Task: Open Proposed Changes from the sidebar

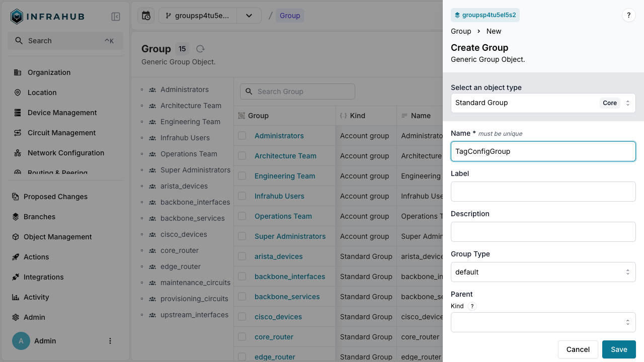Action: (55, 197)
